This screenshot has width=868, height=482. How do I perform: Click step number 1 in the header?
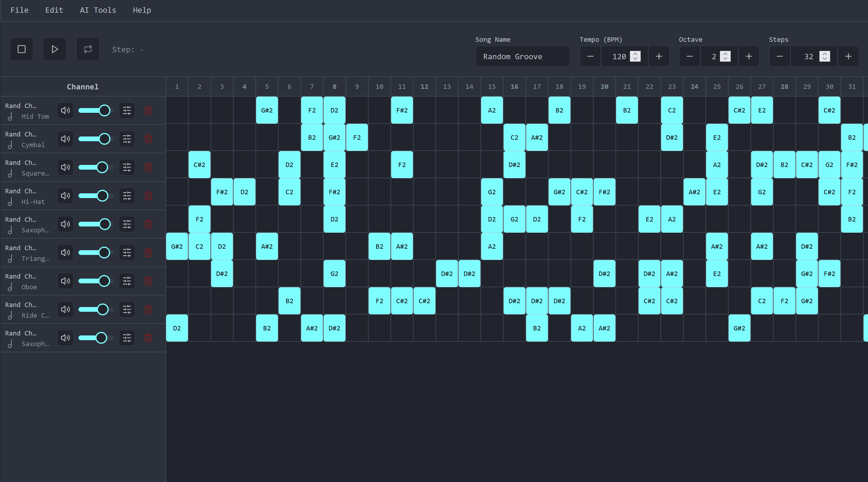pyautogui.click(x=177, y=87)
